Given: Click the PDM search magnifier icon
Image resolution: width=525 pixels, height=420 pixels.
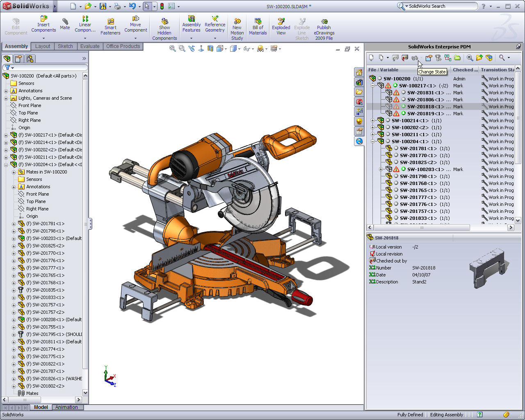Looking at the screenshot, I should coord(502,58).
